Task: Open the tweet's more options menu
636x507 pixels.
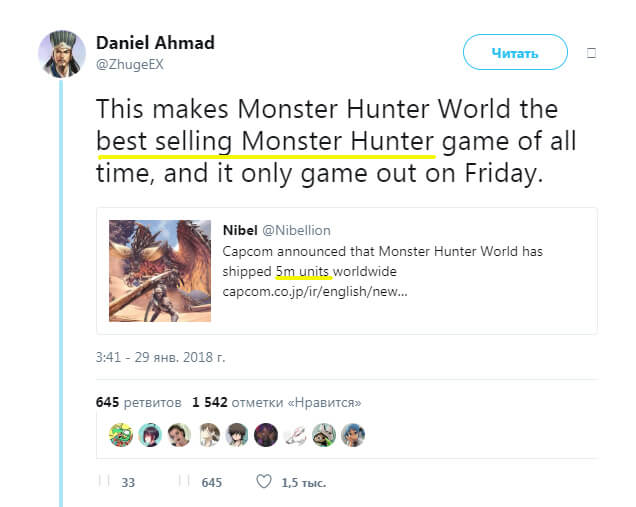Action: (x=591, y=53)
